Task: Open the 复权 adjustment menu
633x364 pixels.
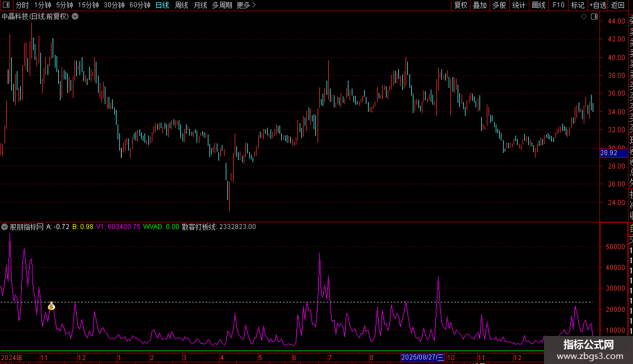Action: (x=460, y=5)
